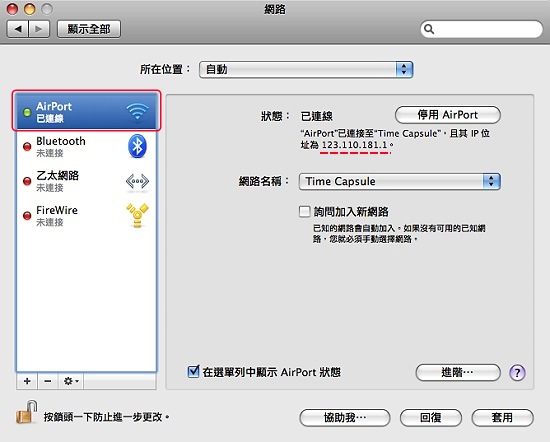Screen dimensions: 550x442
Task: Click the Ethernet arrows icon
Action: 137,181
